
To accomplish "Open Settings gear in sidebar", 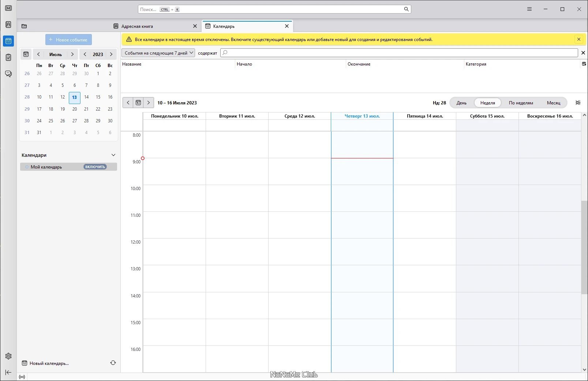I will (8, 356).
